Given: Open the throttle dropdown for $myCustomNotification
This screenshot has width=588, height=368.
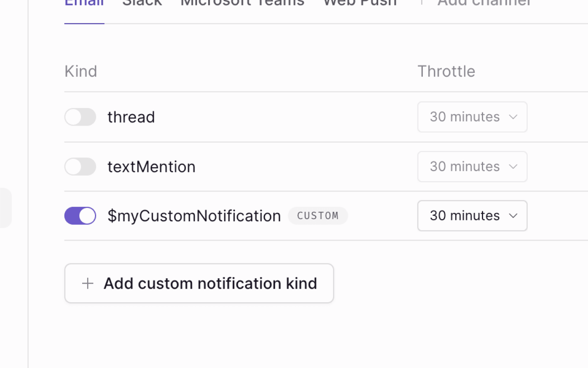Looking at the screenshot, I should click(x=472, y=215).
